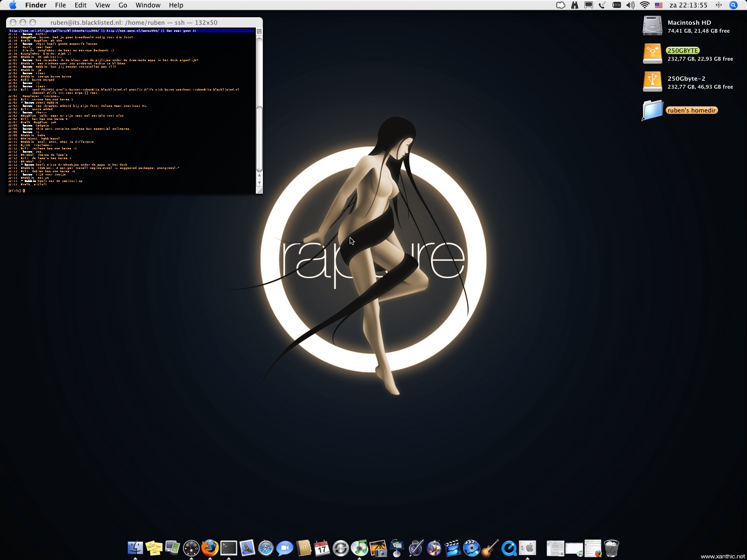Switch to Terminal in the Dock

click(x=229, y=548)
